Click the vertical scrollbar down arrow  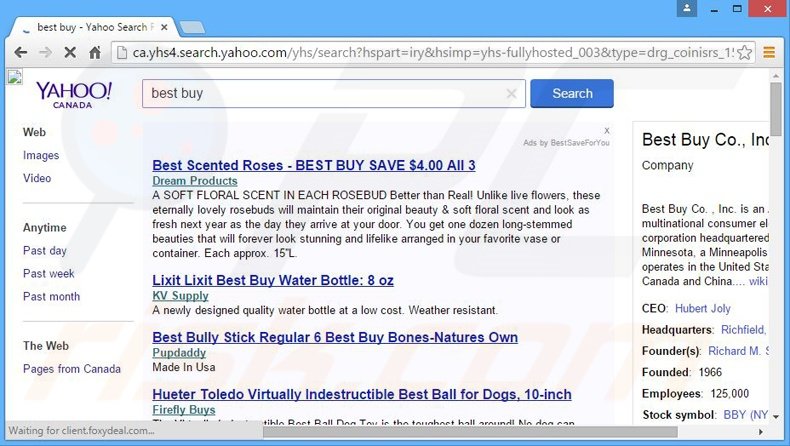[x=776, y=417]
